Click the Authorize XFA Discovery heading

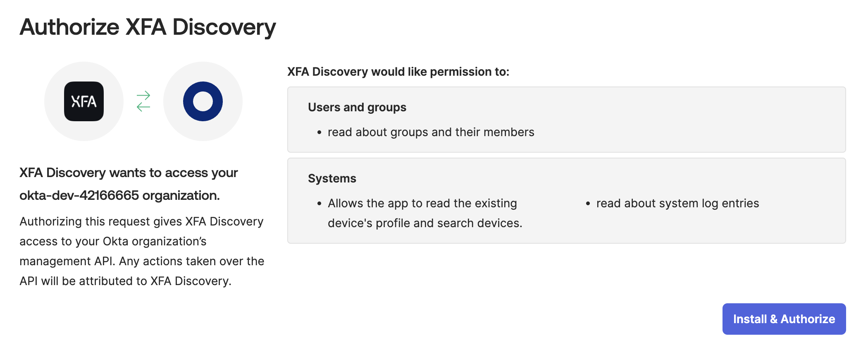148,27
